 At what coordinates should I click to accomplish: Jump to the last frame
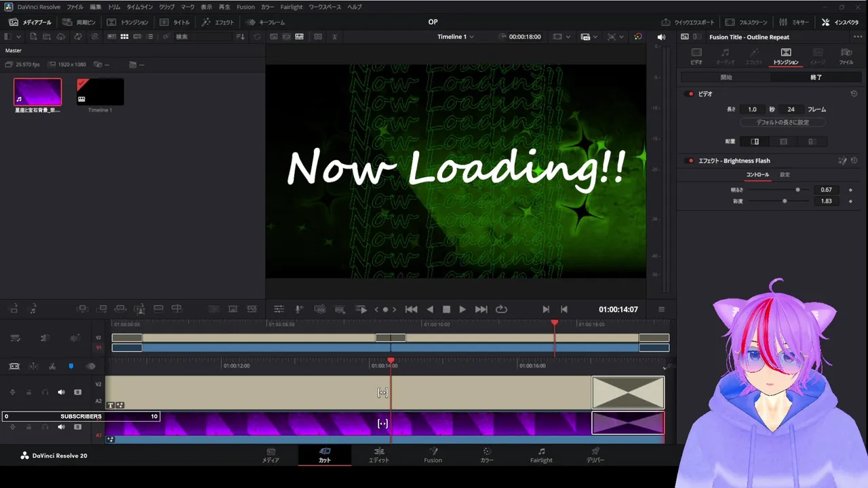[481, 309]
